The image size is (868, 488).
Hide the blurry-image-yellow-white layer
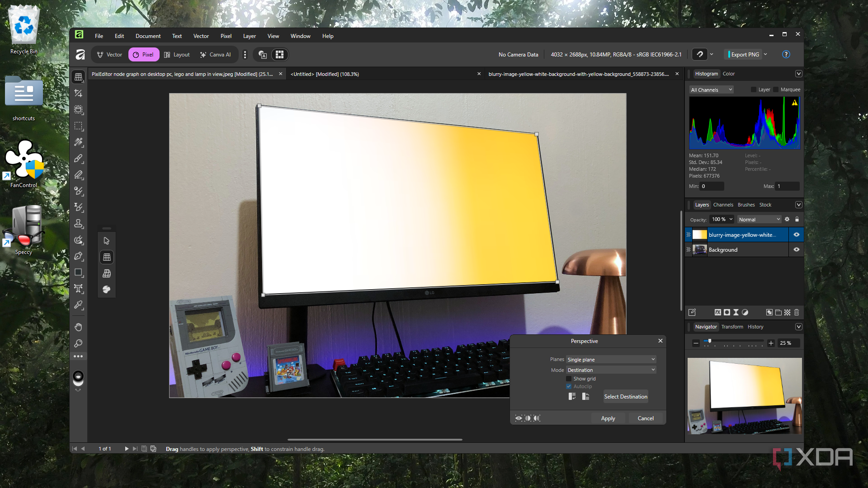pos(797,235)
